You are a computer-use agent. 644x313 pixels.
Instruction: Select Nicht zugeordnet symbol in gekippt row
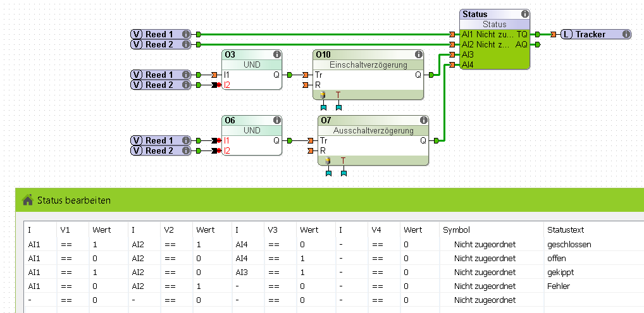pyautogui.click(x=485, y=273)
